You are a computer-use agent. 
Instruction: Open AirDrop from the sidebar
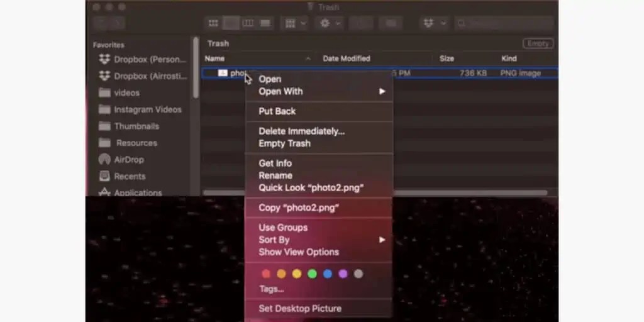(x=121, y=160)
